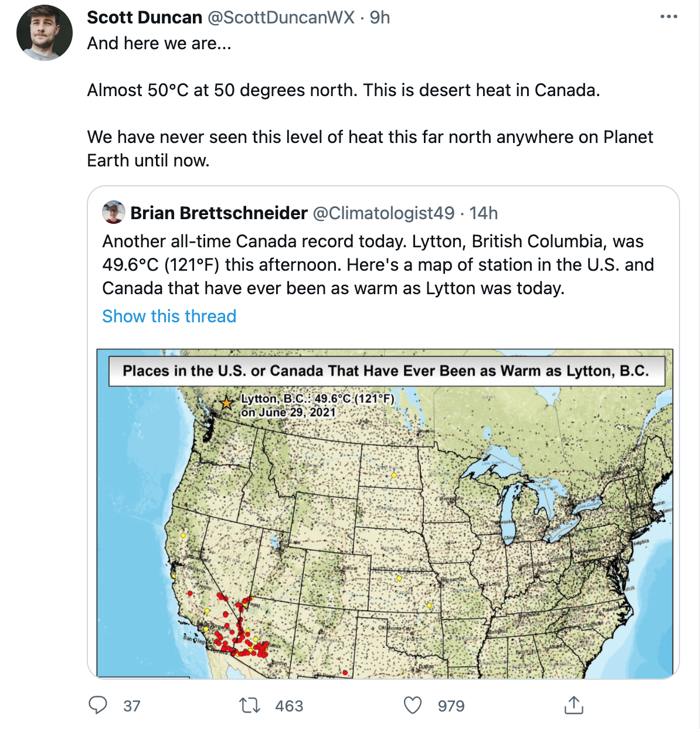
Task: Click the 37 replies count
Action: click(132, 706)
